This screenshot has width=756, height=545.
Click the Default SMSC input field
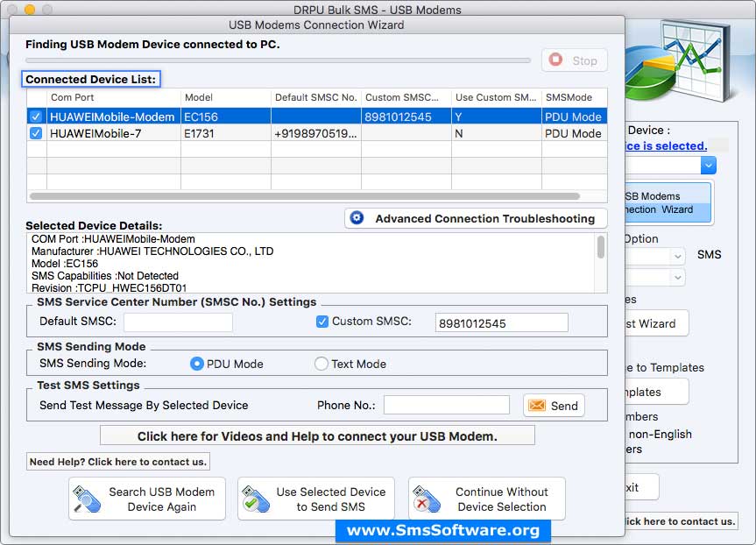point(179,322)
